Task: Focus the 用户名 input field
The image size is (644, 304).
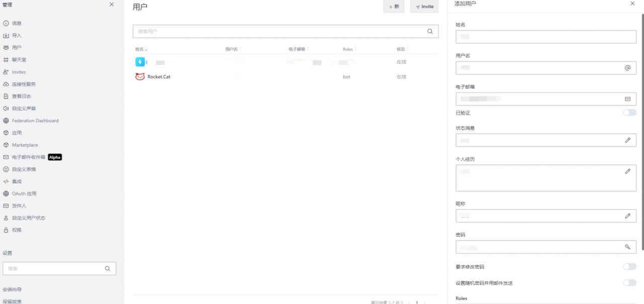Action: coord(546,68)
